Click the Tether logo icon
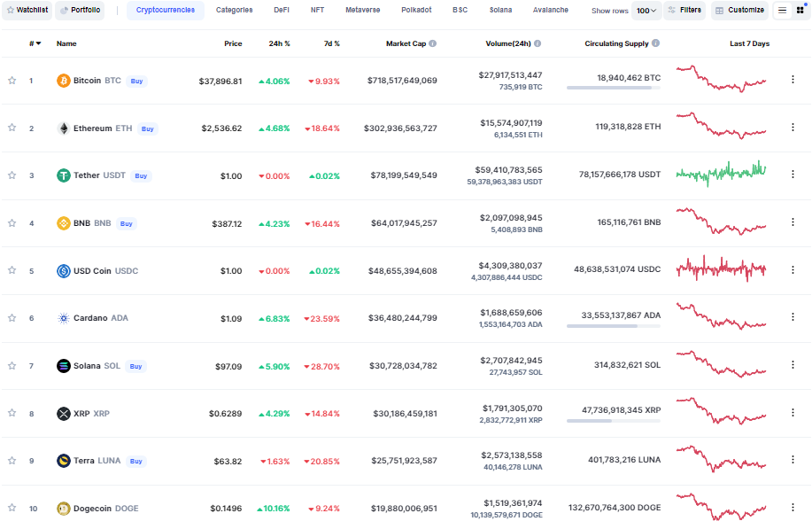 [63, 175]
